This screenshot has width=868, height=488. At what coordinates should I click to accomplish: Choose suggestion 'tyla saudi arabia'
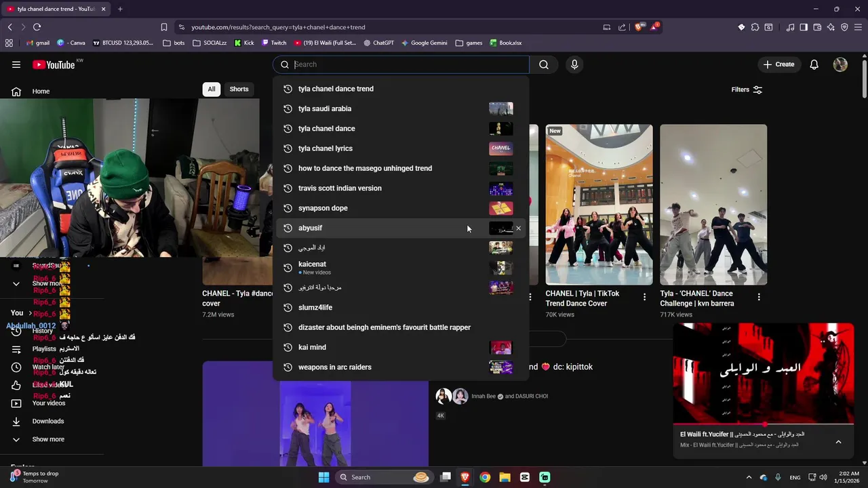[x=400, y=108]
